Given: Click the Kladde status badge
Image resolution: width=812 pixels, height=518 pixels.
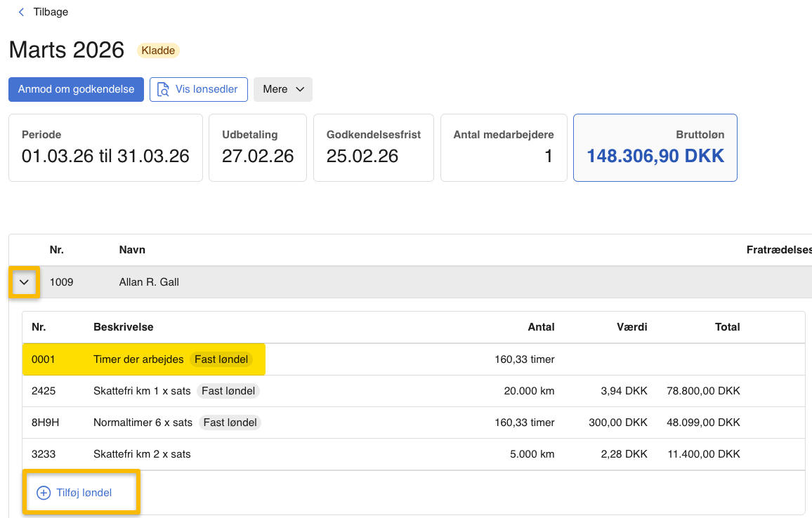Looking at the screenshot, I should click(158, 51).
